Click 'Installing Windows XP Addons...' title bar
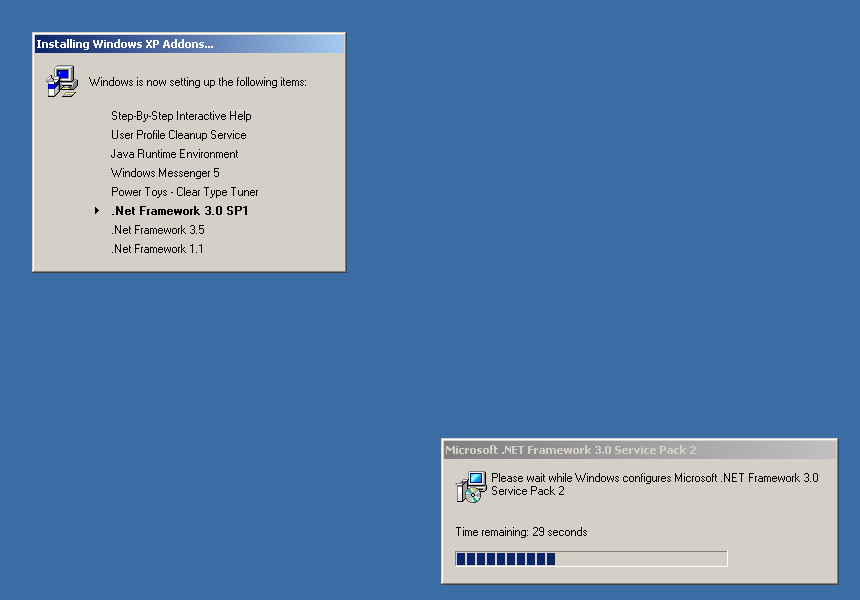Image resolution: width=860 pixels, height=600 pixels. 189,44
